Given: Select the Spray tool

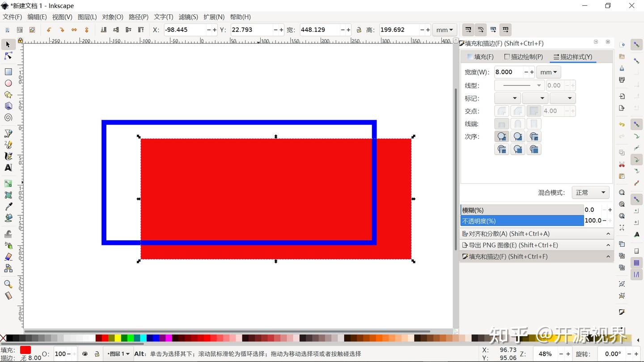Looking at the screenshot, I should tap(8, 245).
